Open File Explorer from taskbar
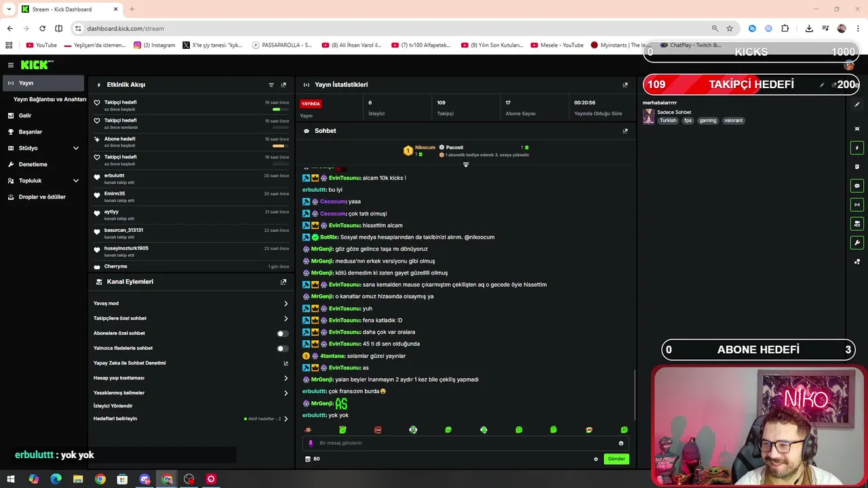This screenshot has width=868, height=488. pyautogui.click(x=78, y=479)
